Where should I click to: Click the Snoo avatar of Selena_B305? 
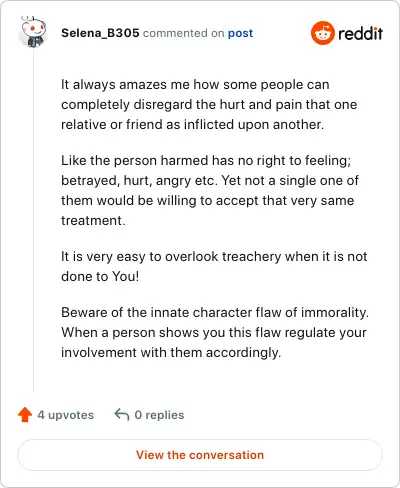click(33, 32)
